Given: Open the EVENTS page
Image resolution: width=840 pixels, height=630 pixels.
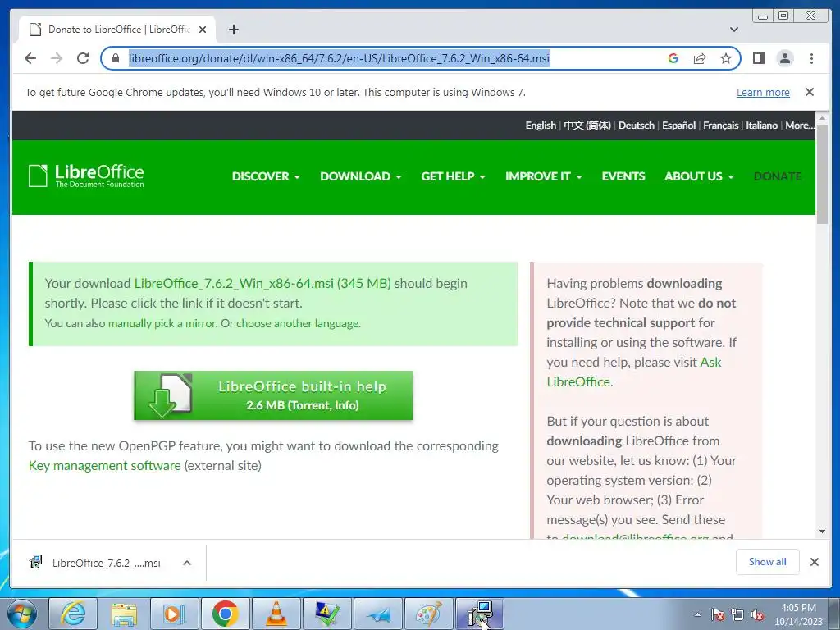Looking at the screenshot, I should click(623, 176).
